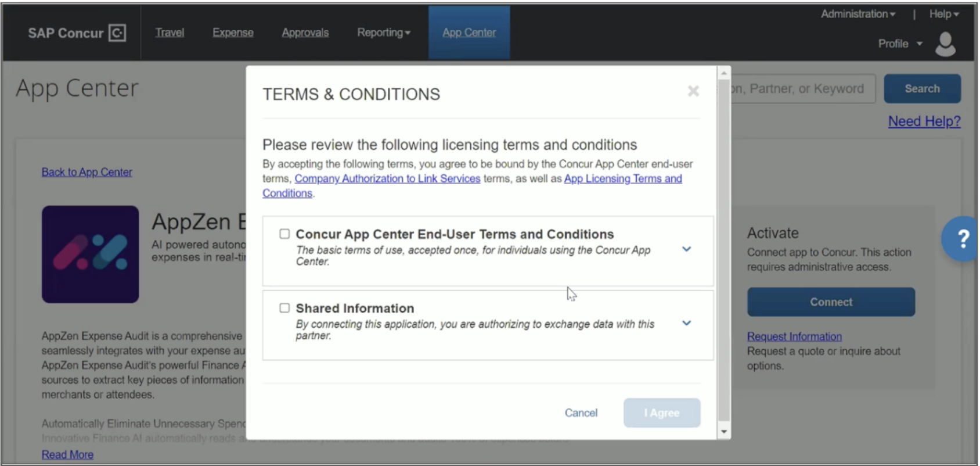Open the Administration dropdown menu
980x466 pixels.
pos(858,14)
